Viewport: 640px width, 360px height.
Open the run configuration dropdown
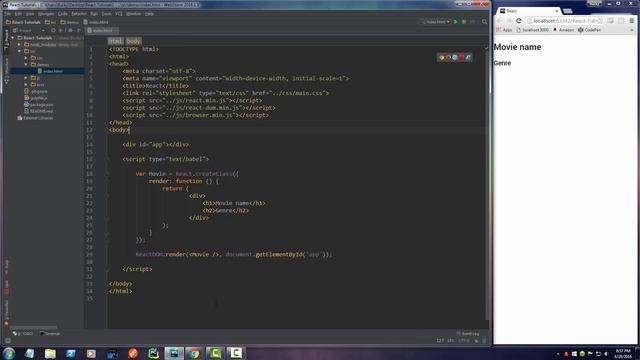(x=436, y=22)
